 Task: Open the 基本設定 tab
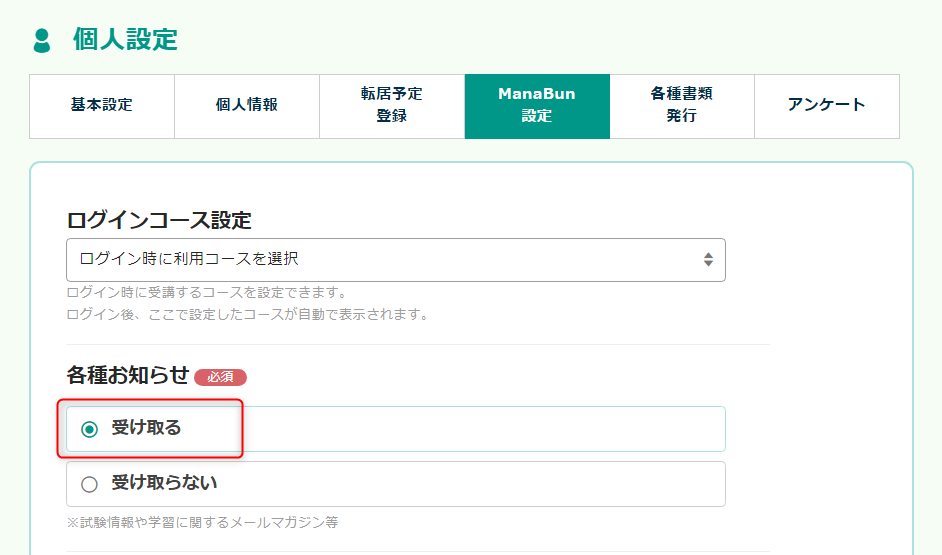102,106
